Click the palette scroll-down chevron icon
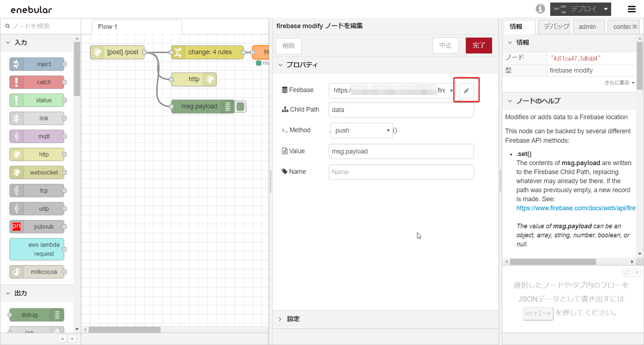Screen dimensions: 644x345 pos(72,338)
